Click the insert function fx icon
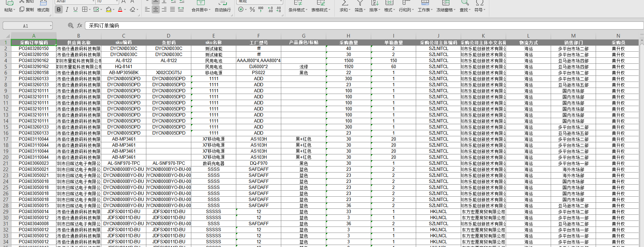Viewport: 644px width, 247px height. (x=80, y=26)
